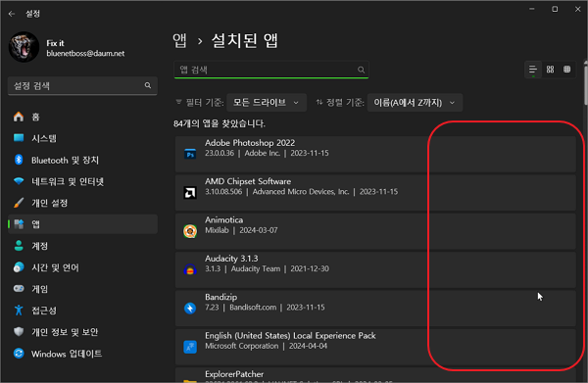Open the Home settings page
Image resolution: width=588 pixels, height=383 pixels.
(x=82, y=117)
